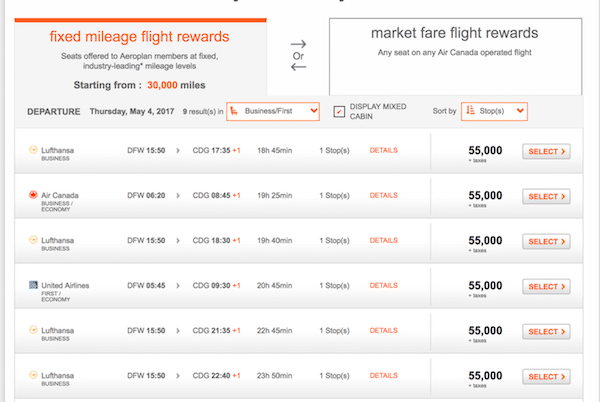The width and height of the screenshot is (600, 402).
Task: Click the Air Canada maple leaf logo
Action: [x=33, y=195]
